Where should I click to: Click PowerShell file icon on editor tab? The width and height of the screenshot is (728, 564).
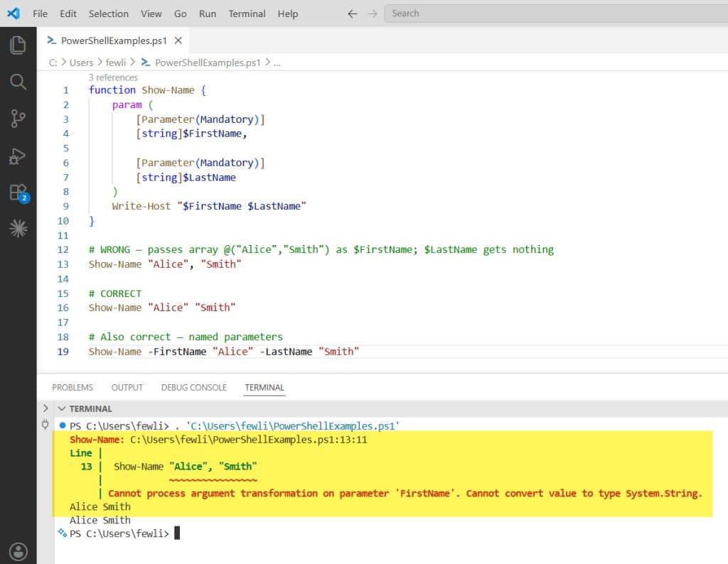51,40
